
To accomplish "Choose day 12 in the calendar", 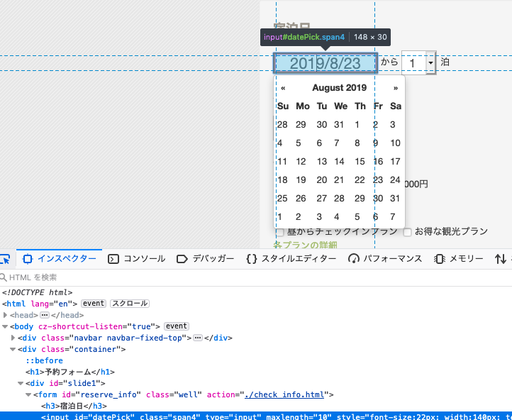I will pyautogui.click(x=301, y=161).
